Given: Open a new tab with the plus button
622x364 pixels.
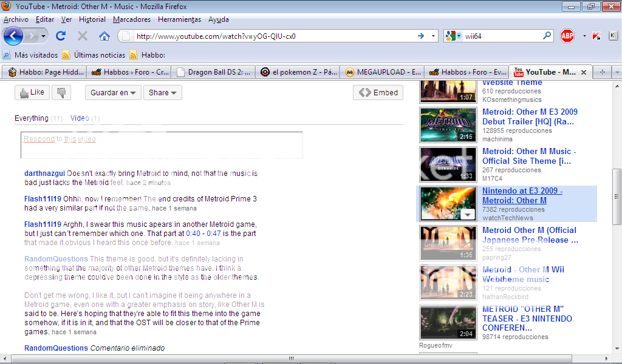Looking at the screenshot, I should (x=603, y=72).
